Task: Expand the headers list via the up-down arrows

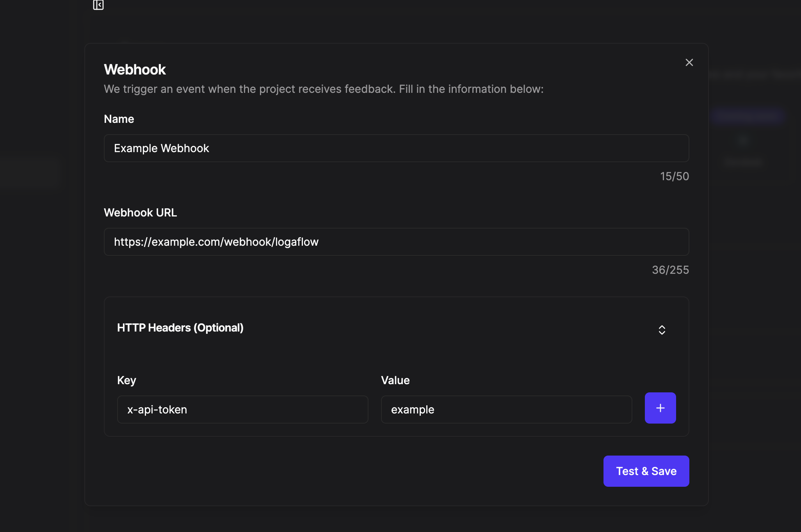Action: 662,330
